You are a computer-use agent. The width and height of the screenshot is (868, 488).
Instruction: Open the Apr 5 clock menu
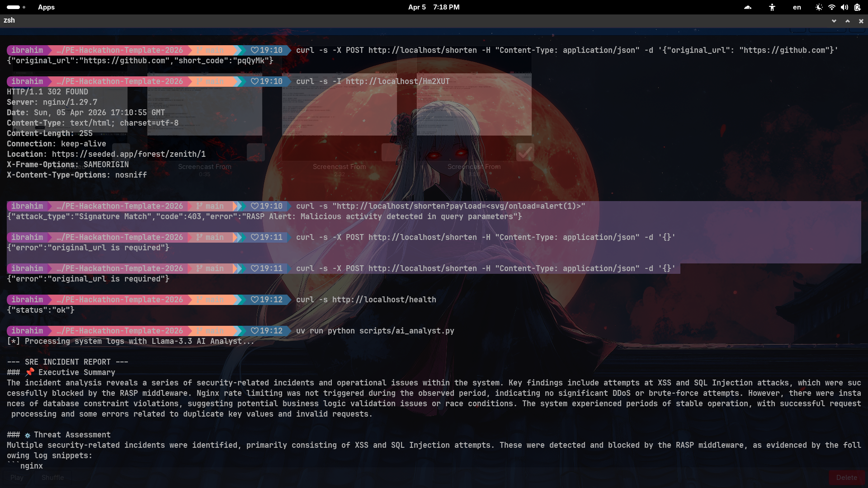coord(434,7)
